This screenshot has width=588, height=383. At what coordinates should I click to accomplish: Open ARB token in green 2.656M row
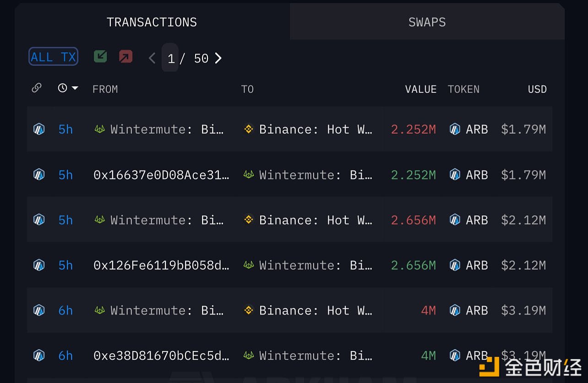[468, 265]
